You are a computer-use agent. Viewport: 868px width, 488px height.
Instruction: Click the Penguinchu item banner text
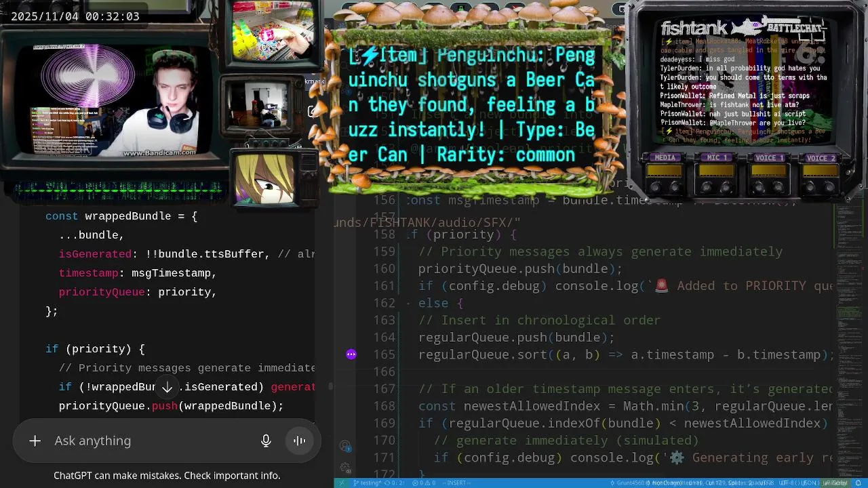point(472,105)
